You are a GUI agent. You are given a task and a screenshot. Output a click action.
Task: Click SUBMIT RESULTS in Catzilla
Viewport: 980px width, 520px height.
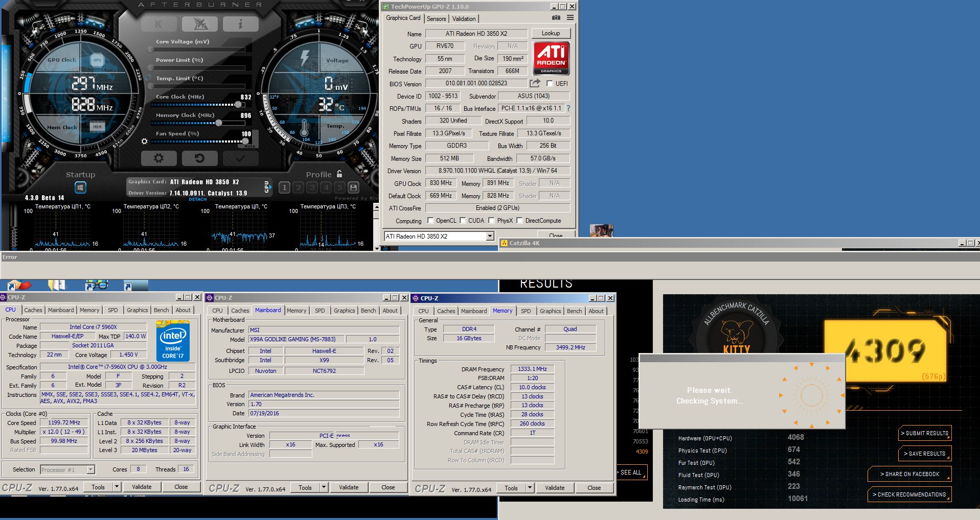pyautogui.click(x=924, y=433)
